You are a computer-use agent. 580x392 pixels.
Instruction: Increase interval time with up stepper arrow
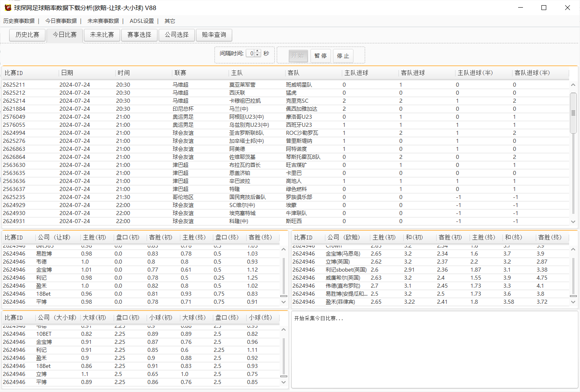[258, 51]
